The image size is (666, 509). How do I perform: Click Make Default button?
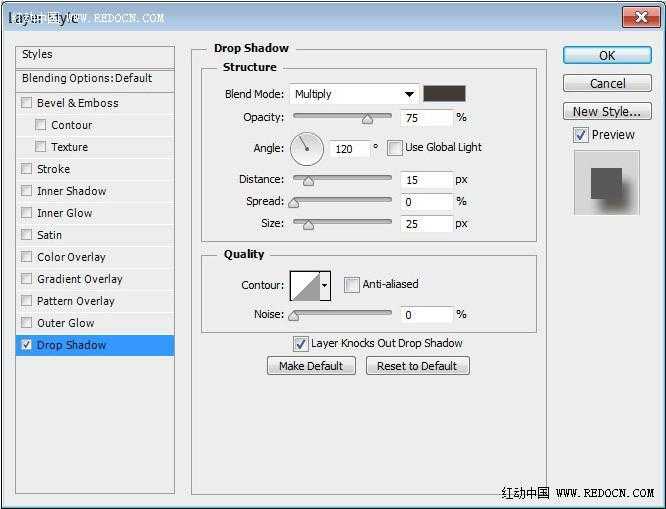(311, 366)
